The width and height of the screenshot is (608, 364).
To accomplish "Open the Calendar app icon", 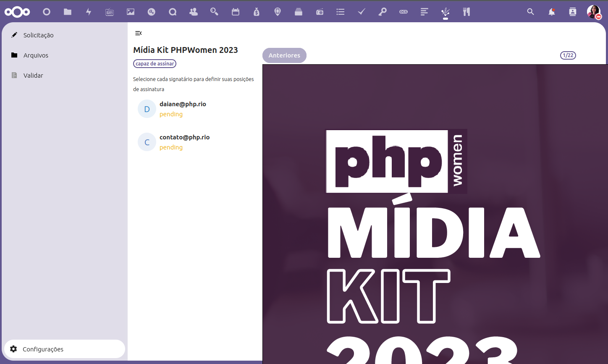I will (x=236, y=12).
